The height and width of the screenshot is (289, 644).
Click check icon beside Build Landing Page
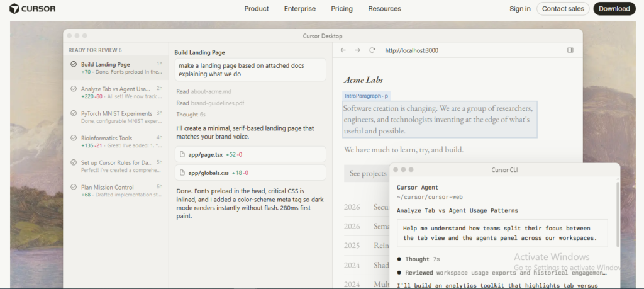click(74, 64)
